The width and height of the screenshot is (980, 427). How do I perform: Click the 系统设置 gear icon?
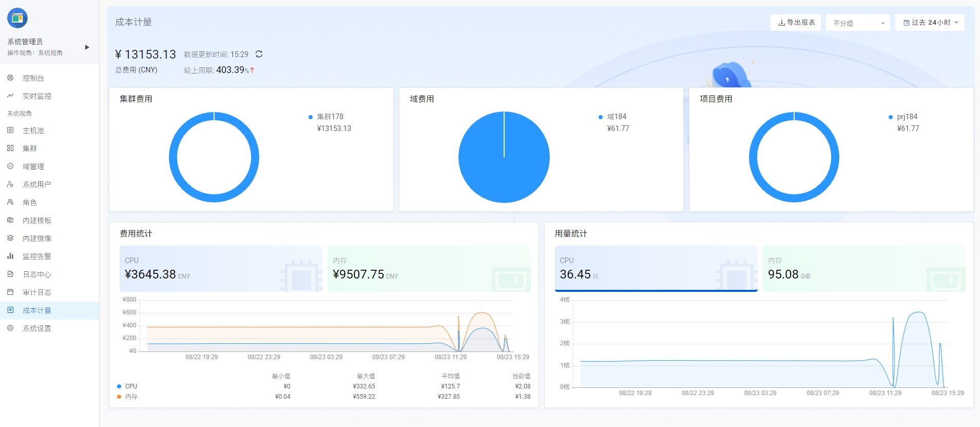point(10,328)
